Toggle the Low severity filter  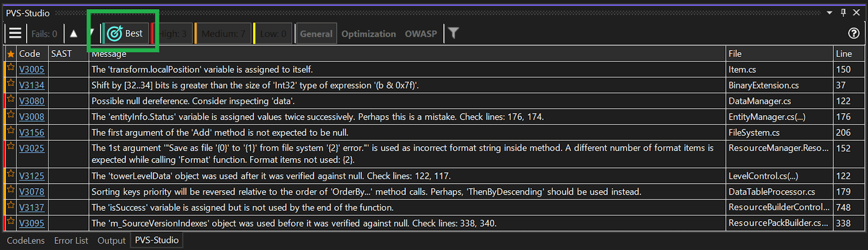(273, 34)
